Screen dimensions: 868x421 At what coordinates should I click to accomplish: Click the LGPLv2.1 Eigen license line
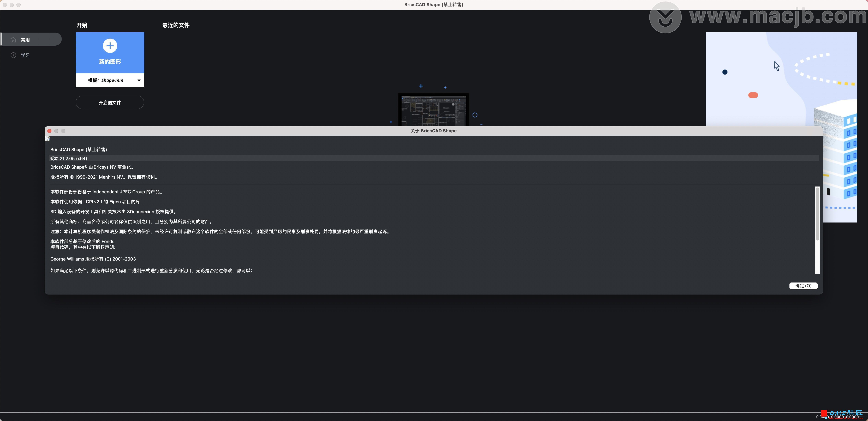(95, 202)
